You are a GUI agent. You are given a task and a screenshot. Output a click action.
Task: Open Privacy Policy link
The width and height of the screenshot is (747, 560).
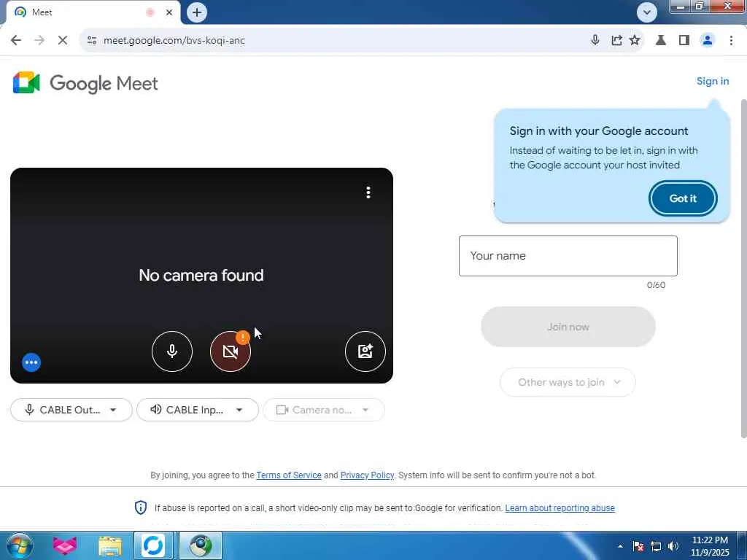(x=368, y=475)
